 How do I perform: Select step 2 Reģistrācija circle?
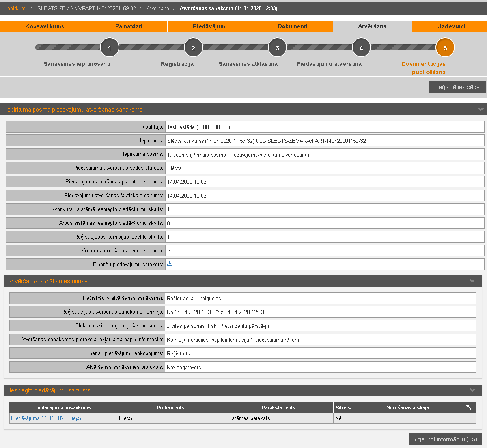click(x=193, y=48)
